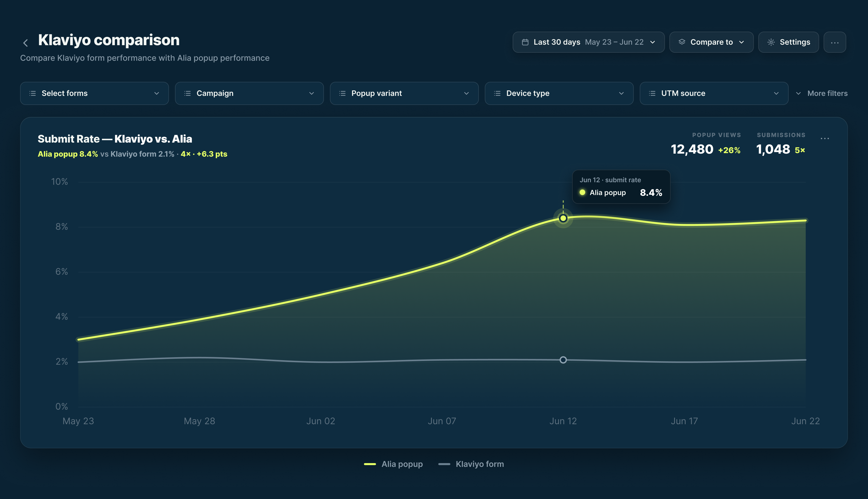Click the 5× submissions multiplier

coord(800,150)
